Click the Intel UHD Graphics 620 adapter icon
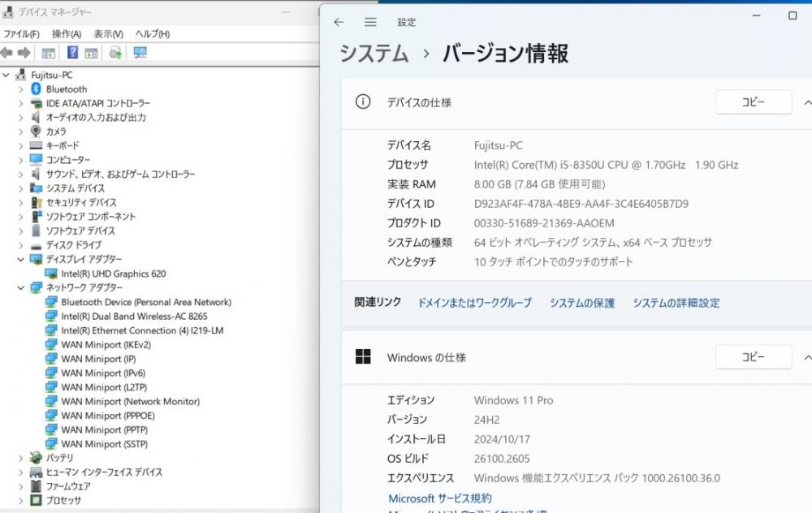 (50, 274)
